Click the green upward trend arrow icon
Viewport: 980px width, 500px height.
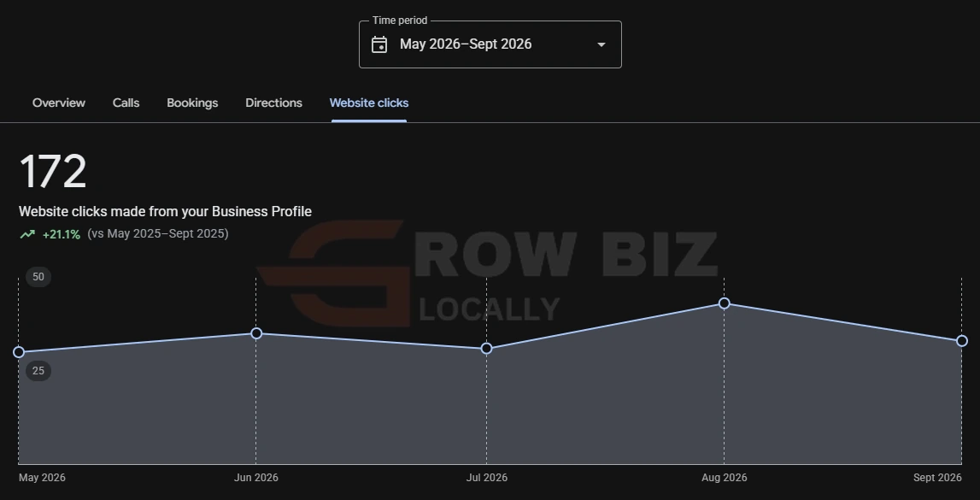click(x=27, y=234)
